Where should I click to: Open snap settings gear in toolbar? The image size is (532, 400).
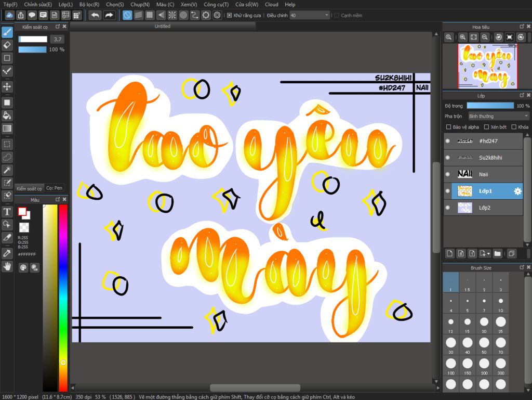(217, 15)
